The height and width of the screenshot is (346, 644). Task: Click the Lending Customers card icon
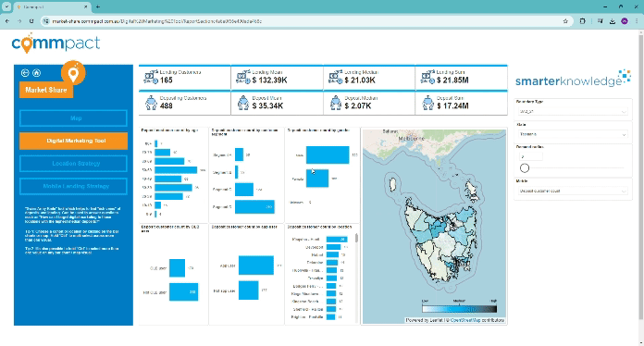click(151, 77)
